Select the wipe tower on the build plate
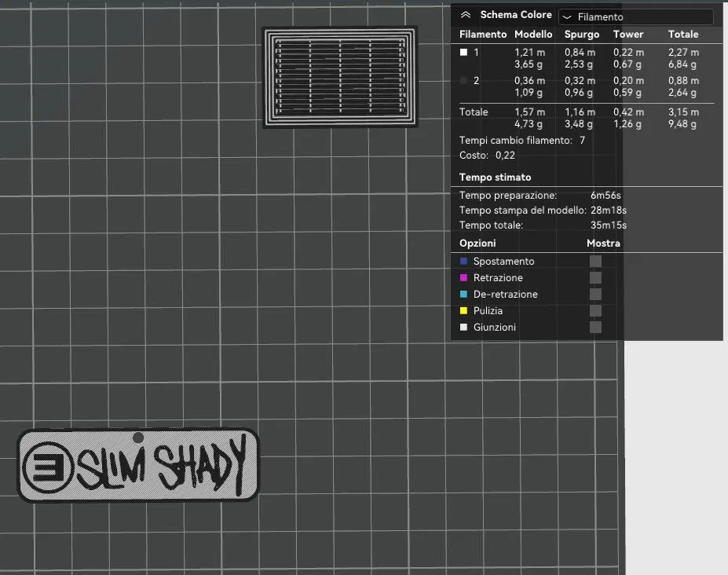 (340, 77)
